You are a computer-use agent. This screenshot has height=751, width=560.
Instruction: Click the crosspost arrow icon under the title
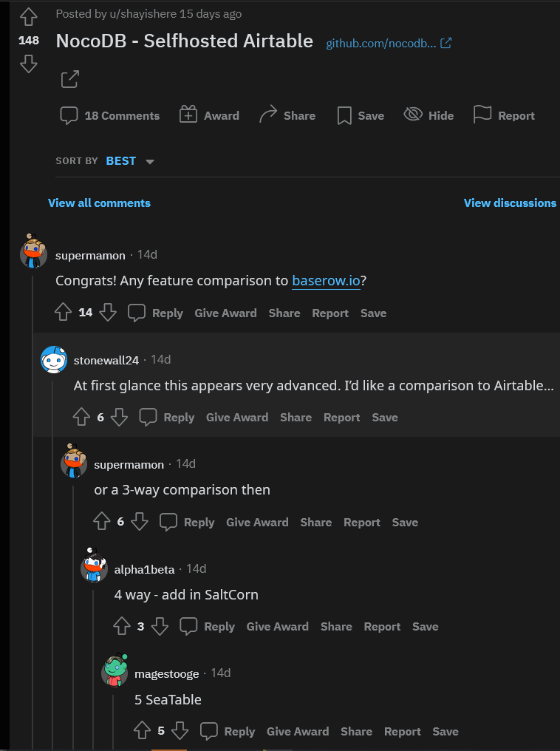pos(69,79)
